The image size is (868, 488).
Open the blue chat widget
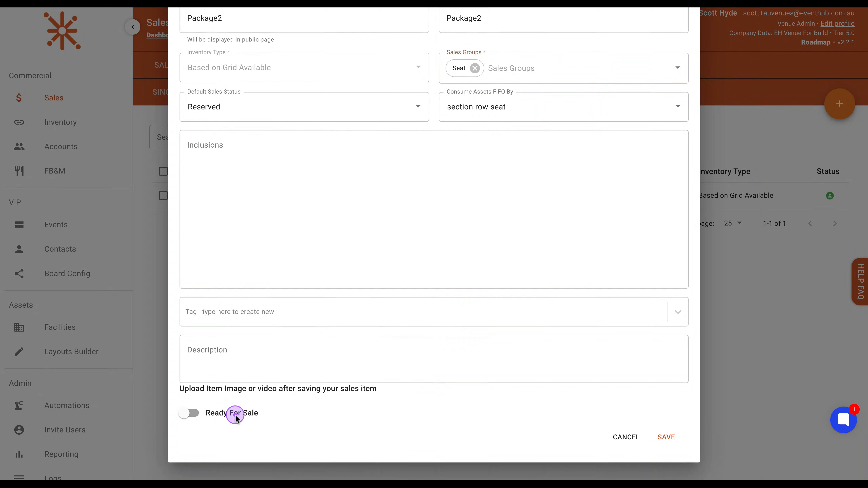coord(843,420)
